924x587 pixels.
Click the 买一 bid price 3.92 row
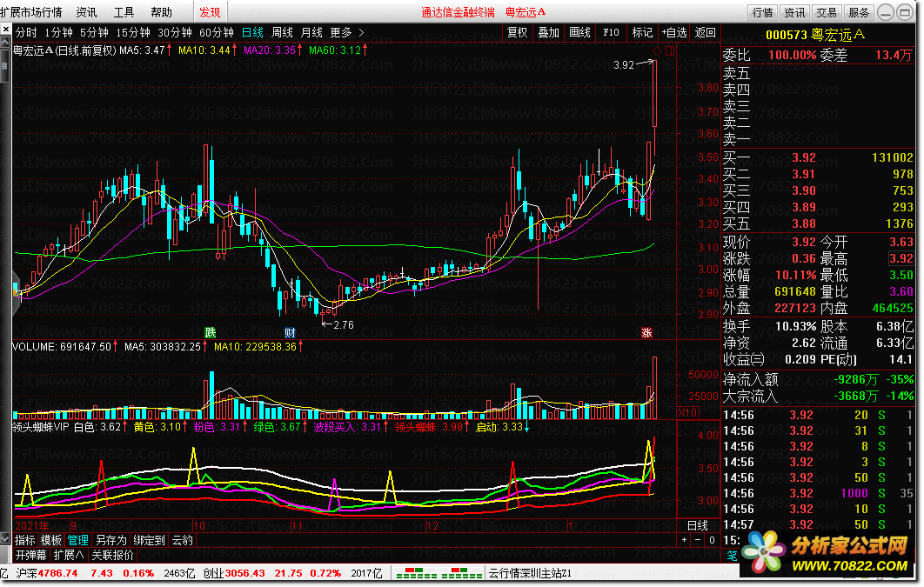[818, 157]
